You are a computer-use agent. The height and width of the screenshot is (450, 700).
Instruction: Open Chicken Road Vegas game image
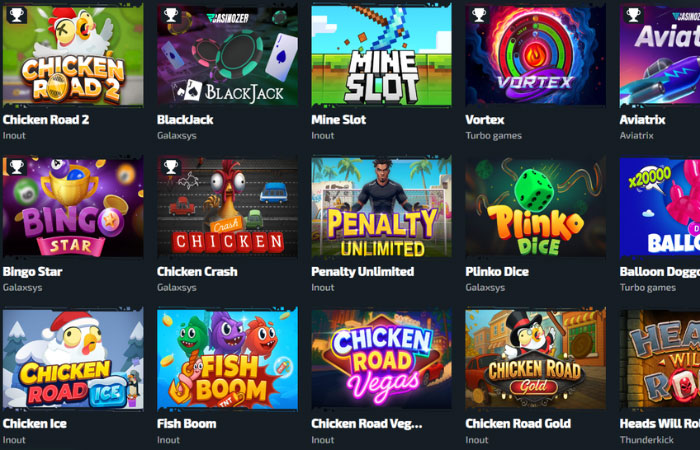coord(381,358)
